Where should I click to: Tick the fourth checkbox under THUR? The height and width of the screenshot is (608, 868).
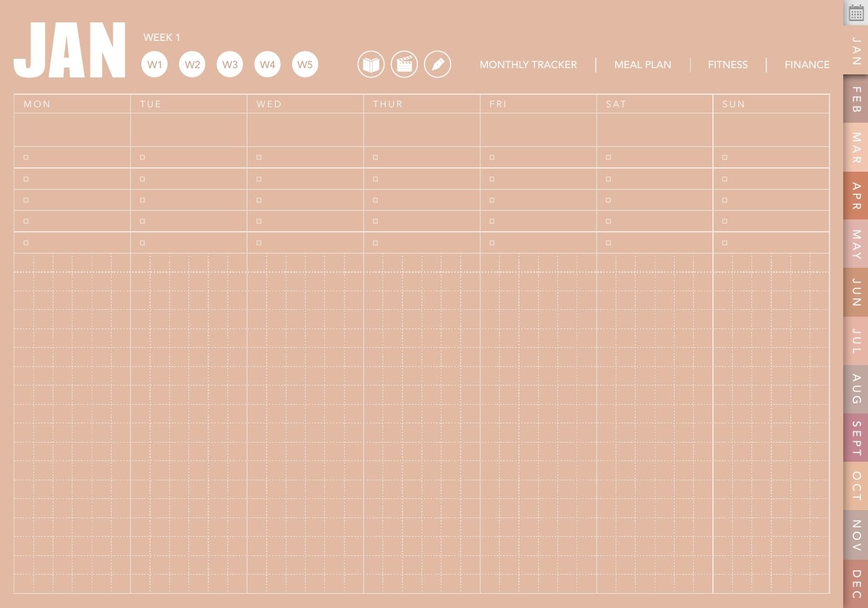pos(376,221)
